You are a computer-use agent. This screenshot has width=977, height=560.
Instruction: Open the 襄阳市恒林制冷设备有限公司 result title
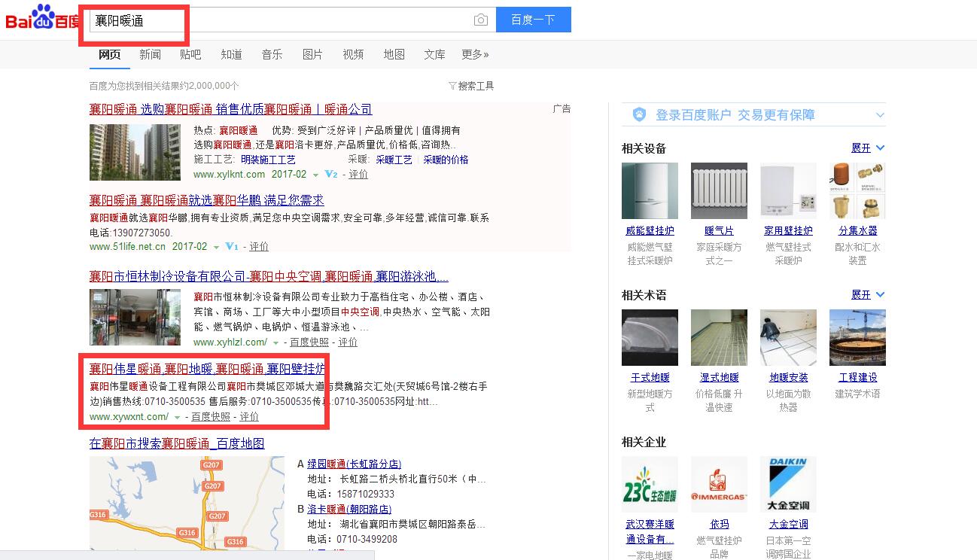(269, 276)
